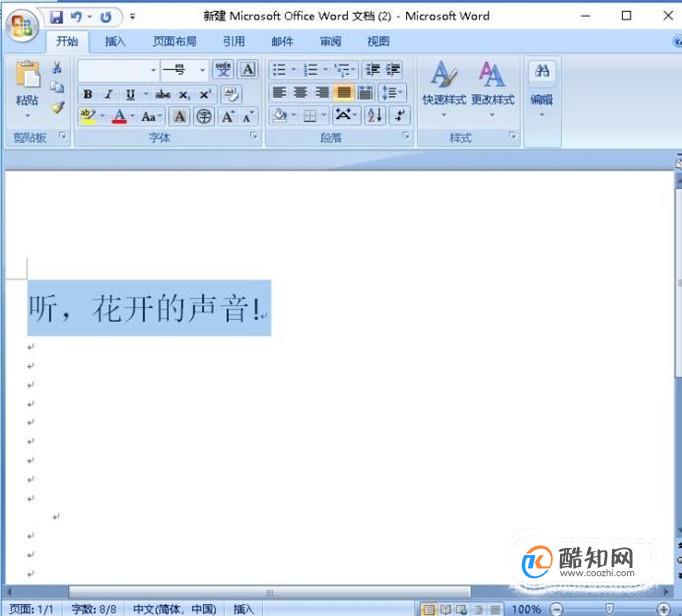Switch to the 开始 (Home) tab
Image resolution: width=682 pixels, height=616 pixels.
pos(67,41)
